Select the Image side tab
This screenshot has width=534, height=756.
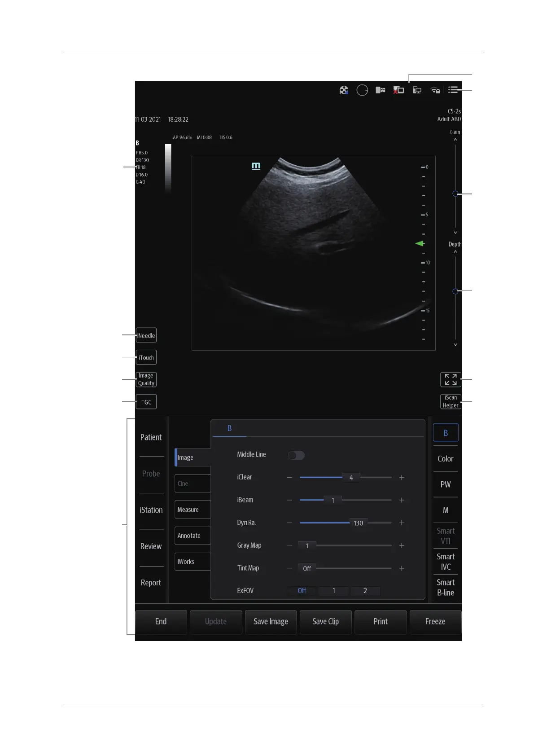tap(193, 457)
